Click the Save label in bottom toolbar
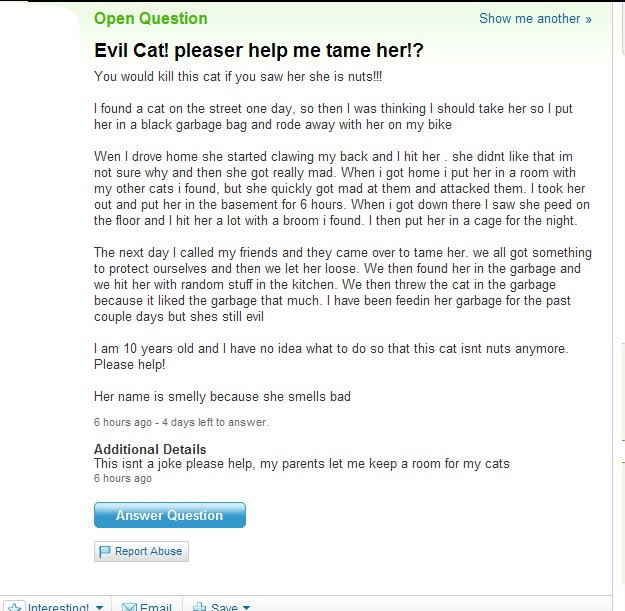The width and height of the screenshot is (625, 611). 224,607
